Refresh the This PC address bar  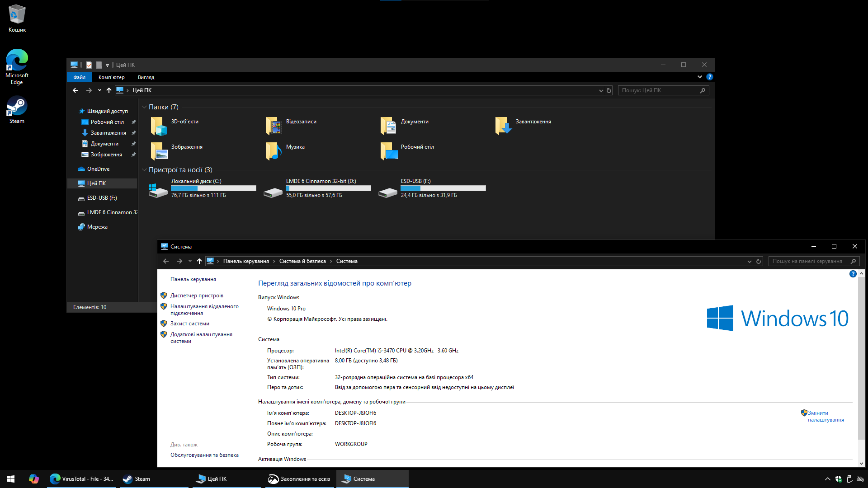(x=609, y=90)
